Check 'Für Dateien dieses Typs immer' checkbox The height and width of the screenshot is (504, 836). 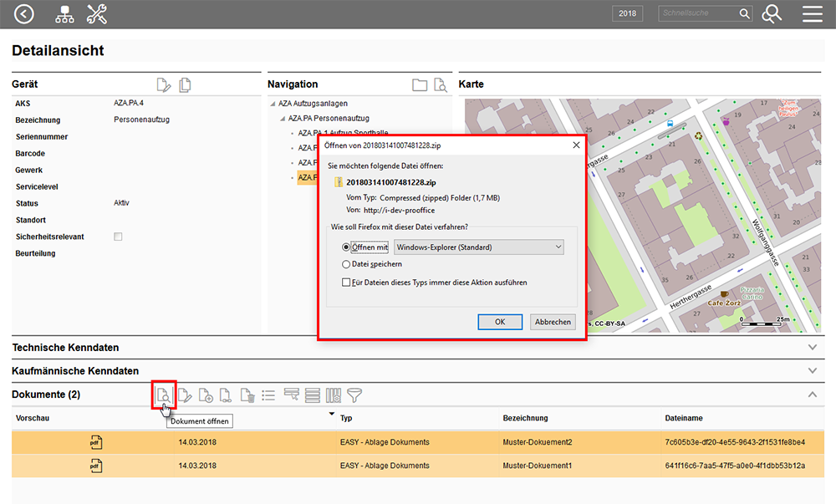347,283
